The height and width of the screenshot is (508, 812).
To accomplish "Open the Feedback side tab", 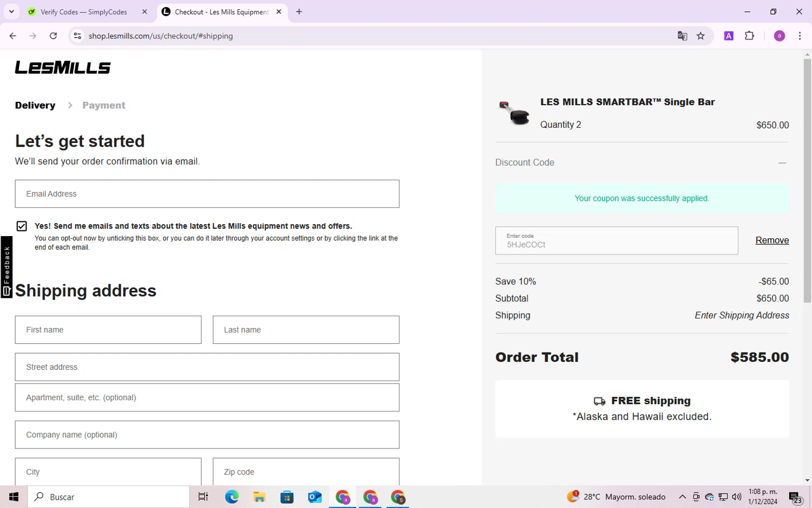I will (x=6, y=268).
